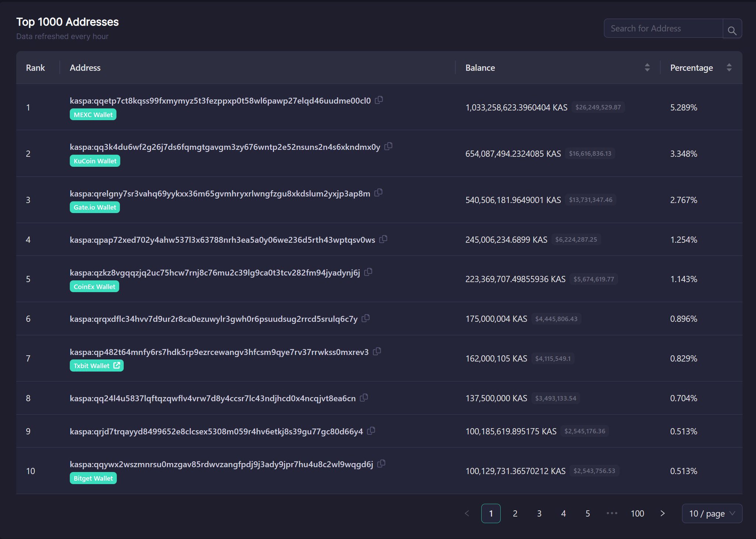
Task: Copy the Gate.io Wallet address
Action: pyautogui.click(x=378, y=193)
